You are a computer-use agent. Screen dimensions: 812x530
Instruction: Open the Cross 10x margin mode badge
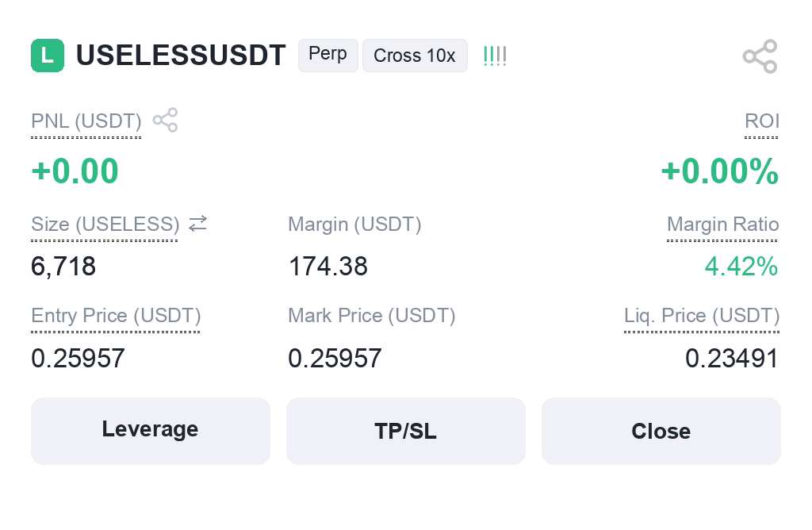415,56
